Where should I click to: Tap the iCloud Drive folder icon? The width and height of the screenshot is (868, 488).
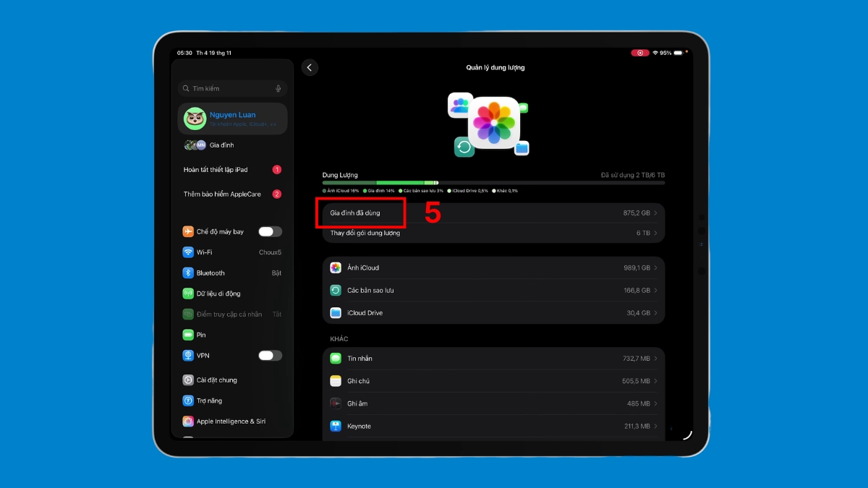coord(336,313)
